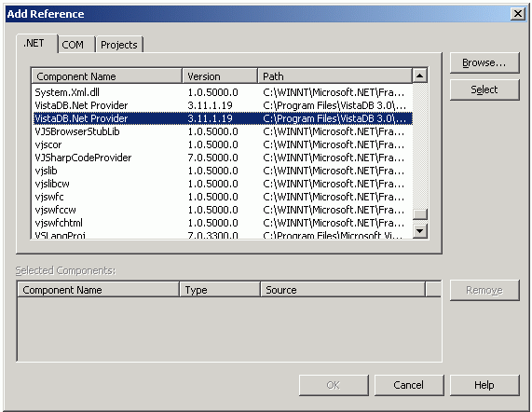
Task: Click the Cancel button
Action: (409, 385)
